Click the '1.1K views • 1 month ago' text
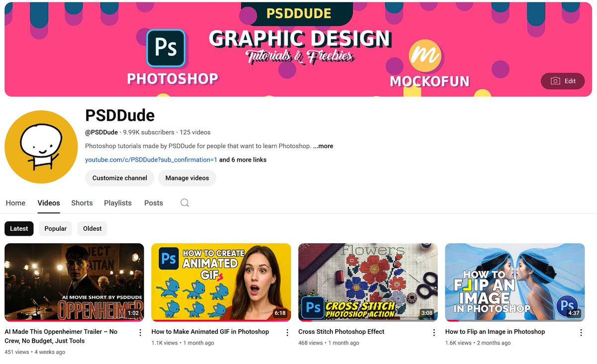This screenshot has height=364, width=597. click(x=183, y=343)
